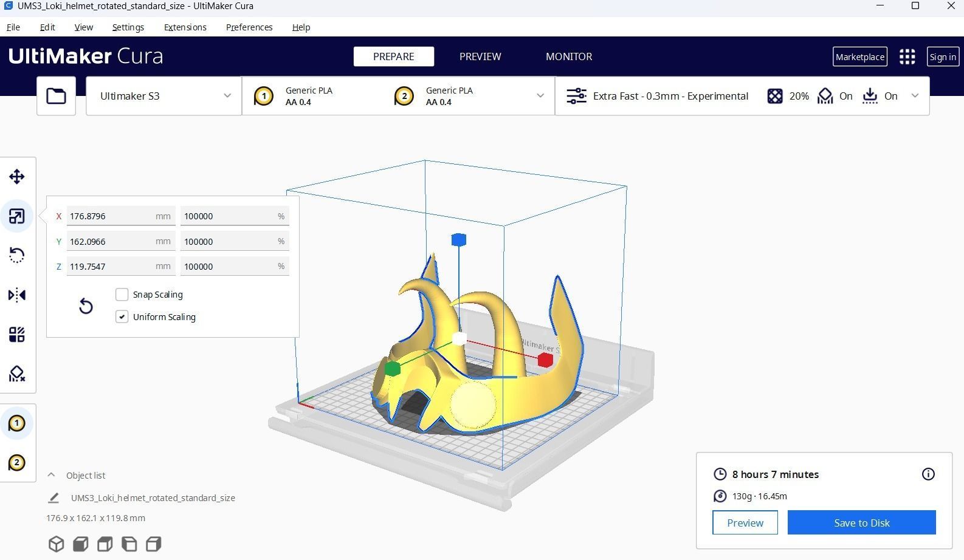Enable Snap Scaling checkbox

point(122,295)
